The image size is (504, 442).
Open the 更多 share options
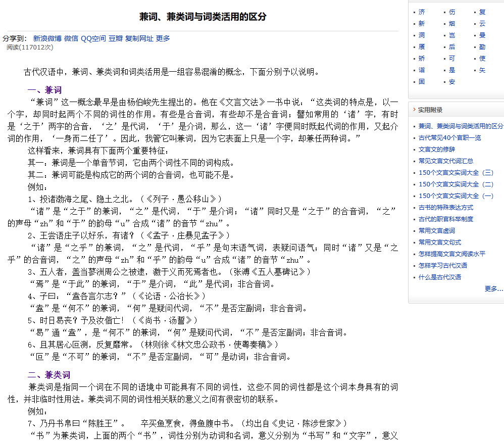pos(163,38)
